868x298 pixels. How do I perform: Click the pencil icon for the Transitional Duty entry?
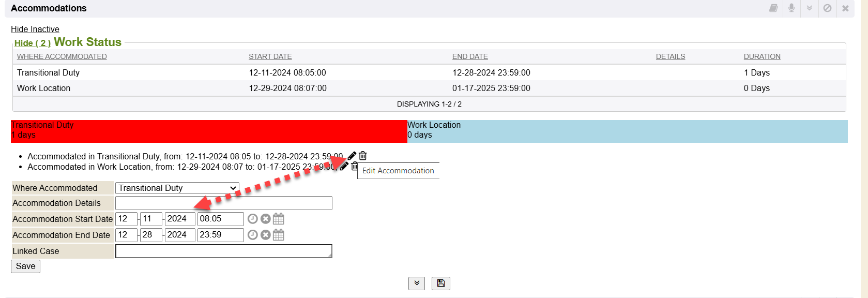click(352, 156)
